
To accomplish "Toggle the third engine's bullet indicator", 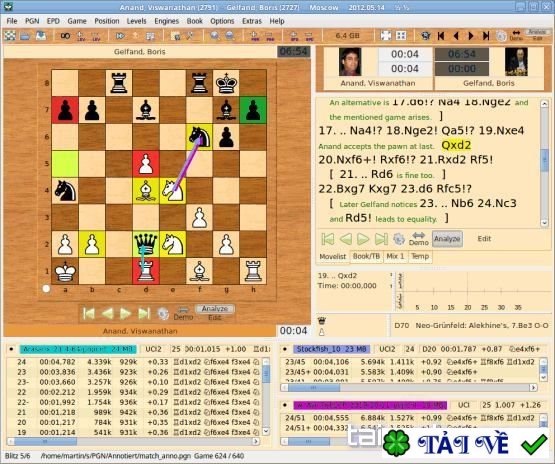I will (285, 405).
